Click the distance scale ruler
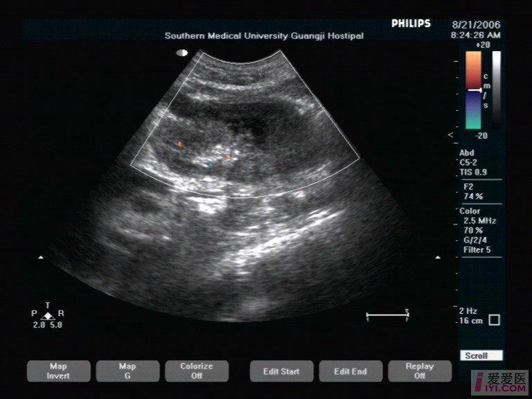This screenshot has height=399, width=532. (387, 316)
